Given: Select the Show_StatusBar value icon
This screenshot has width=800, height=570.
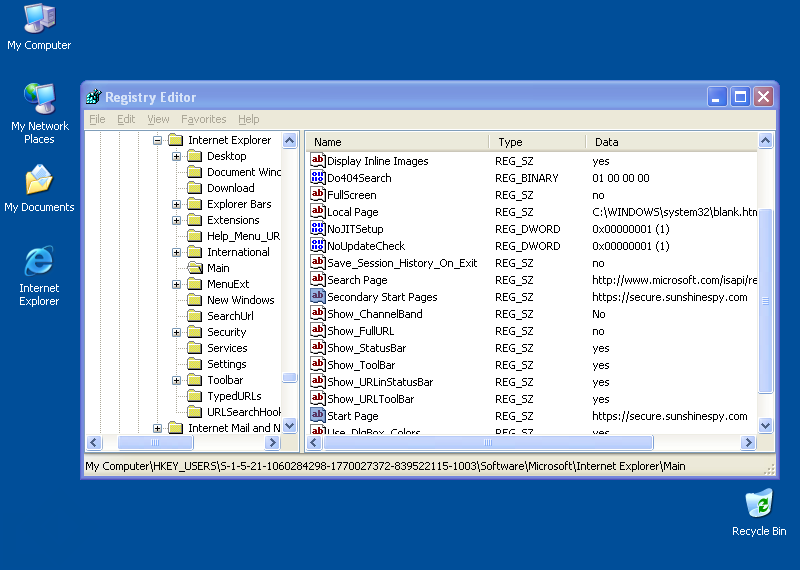Looking at the screenshot, I should click(x=317, y=348).
